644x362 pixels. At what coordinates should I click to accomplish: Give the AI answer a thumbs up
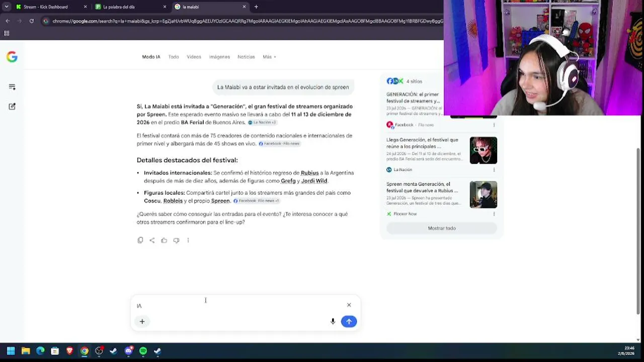click(164, 240)
